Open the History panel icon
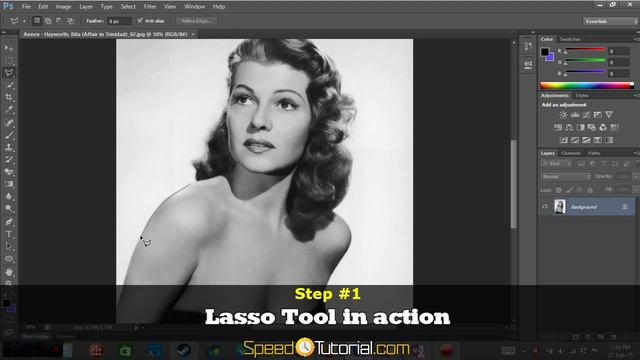The width and height of the screenshot is (640, 360). [528, 46]
